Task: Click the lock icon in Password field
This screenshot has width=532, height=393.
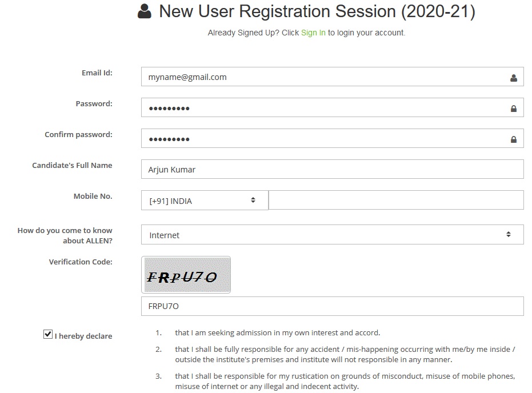Action: 514,109
